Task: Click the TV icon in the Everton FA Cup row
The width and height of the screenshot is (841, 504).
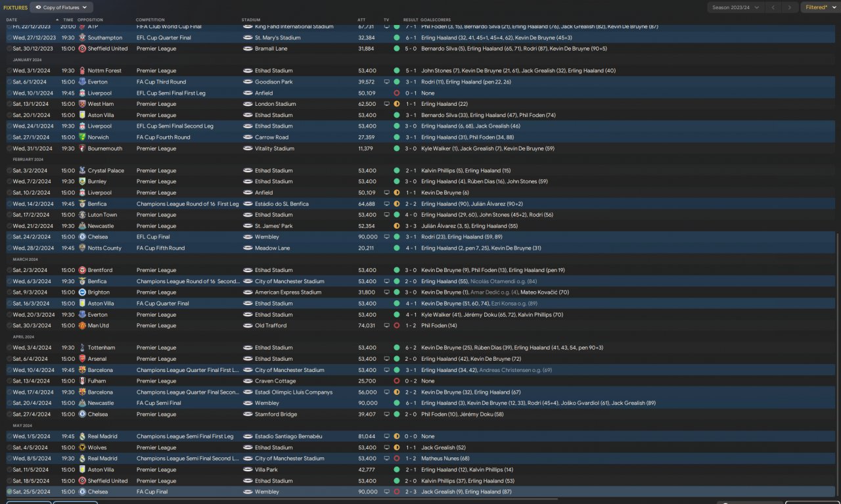Action: (386, 82)
